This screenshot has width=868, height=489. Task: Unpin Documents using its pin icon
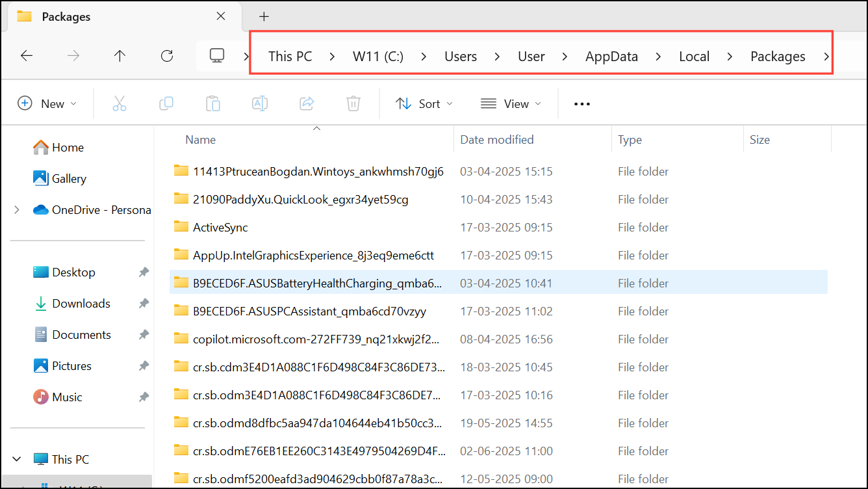tap(144, 335)
